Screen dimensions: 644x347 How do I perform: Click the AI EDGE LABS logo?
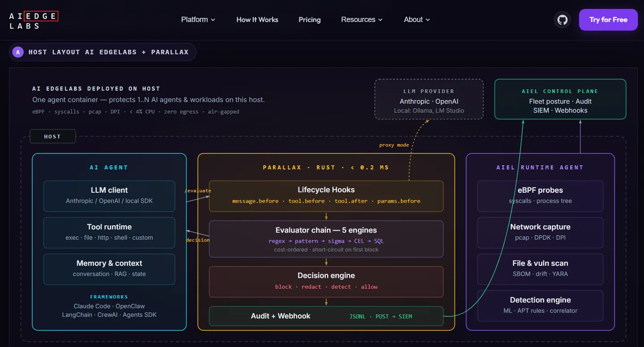click(x=34, y=21)
